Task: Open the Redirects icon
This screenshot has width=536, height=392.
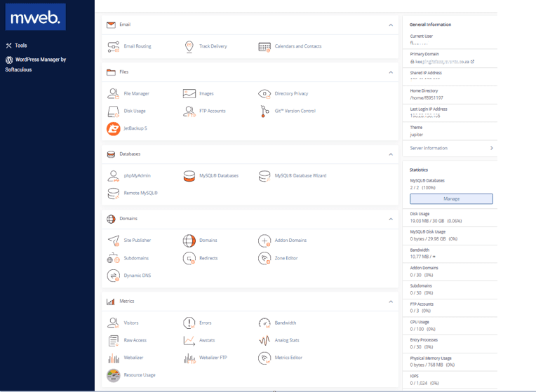Action: (189, 258)
